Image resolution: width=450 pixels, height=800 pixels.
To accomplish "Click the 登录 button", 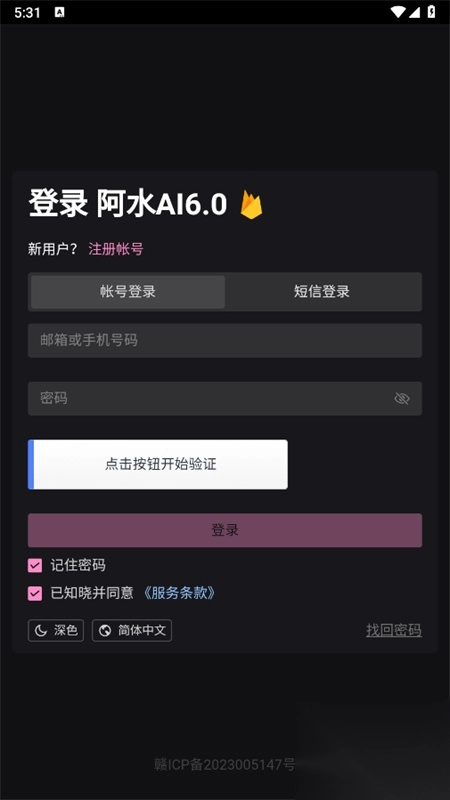I will point(224,531).
